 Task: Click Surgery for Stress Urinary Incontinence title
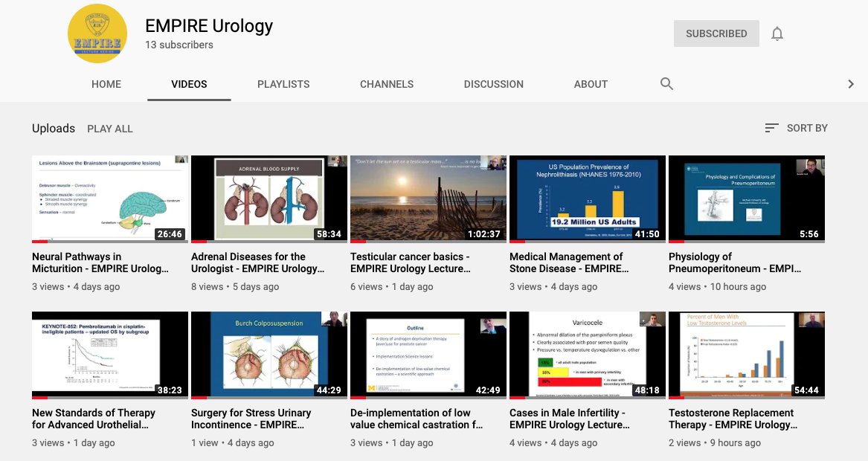pyautogui.click(x=251, y=419)
